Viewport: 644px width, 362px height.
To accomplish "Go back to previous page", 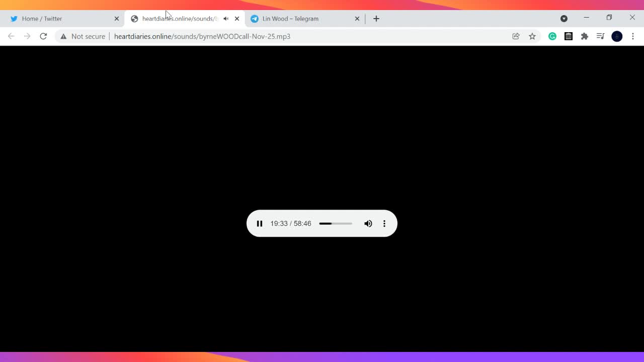I will point(11,36).
